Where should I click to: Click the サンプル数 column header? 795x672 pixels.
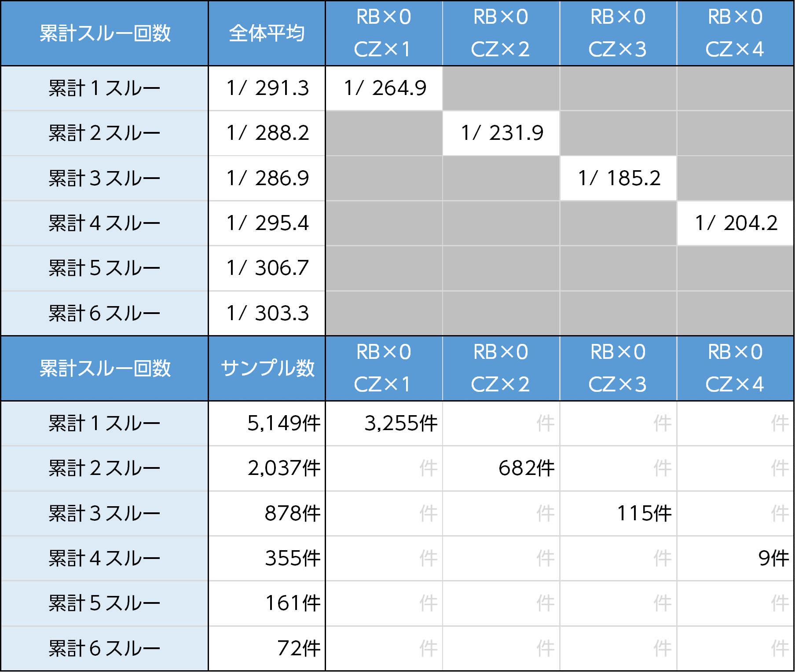pyautogui.click(x=267, y=369)
